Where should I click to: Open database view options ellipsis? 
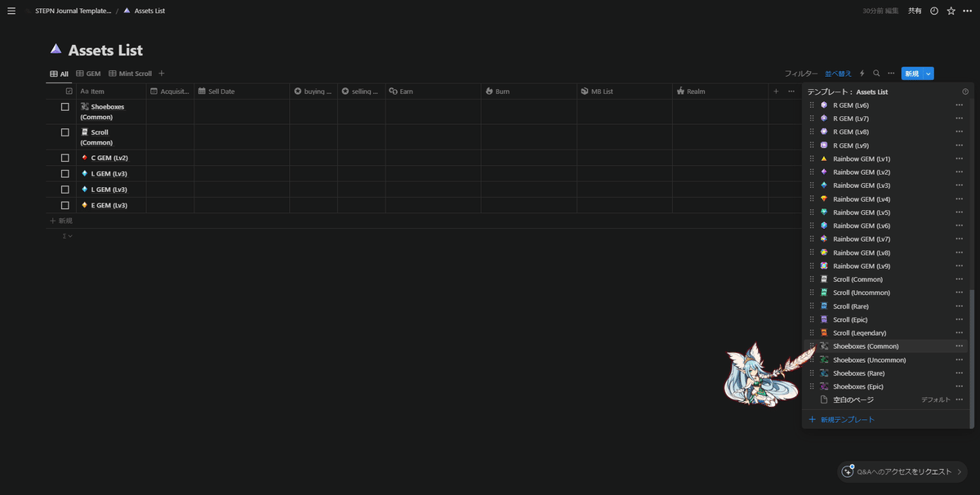pyautogui.click(x=891, y=74)
